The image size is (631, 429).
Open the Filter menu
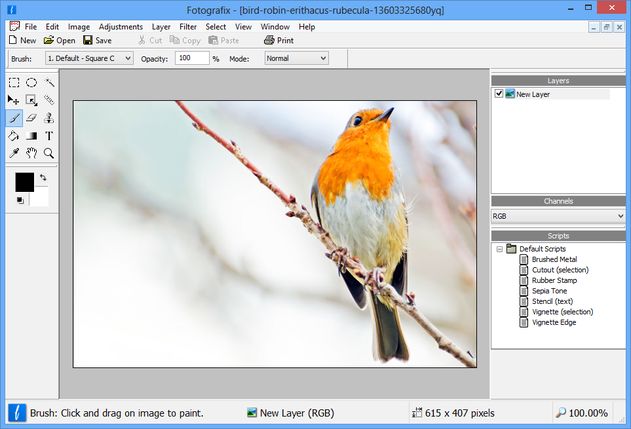[x=188, y=26]
